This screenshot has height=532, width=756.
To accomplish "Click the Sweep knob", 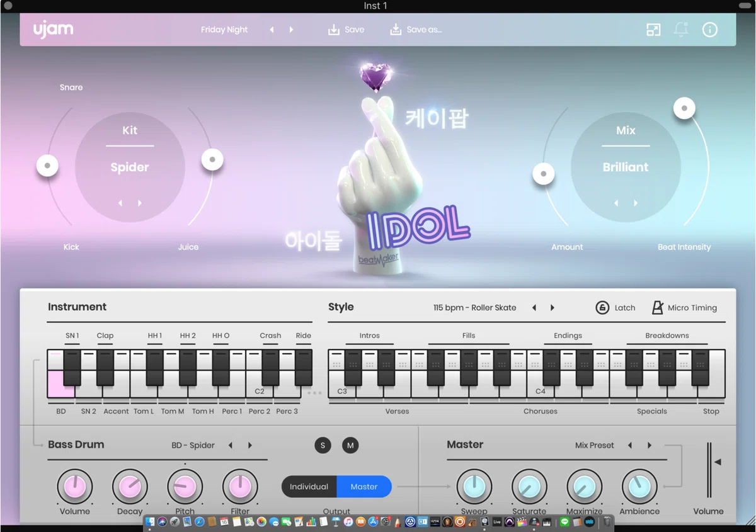I will point(474,486).
